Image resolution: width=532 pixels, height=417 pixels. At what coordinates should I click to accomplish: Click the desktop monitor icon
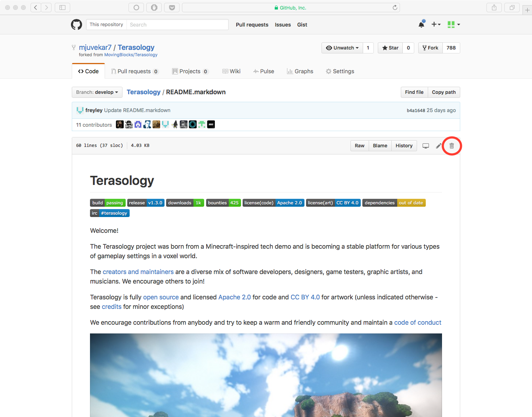[426, 146]
